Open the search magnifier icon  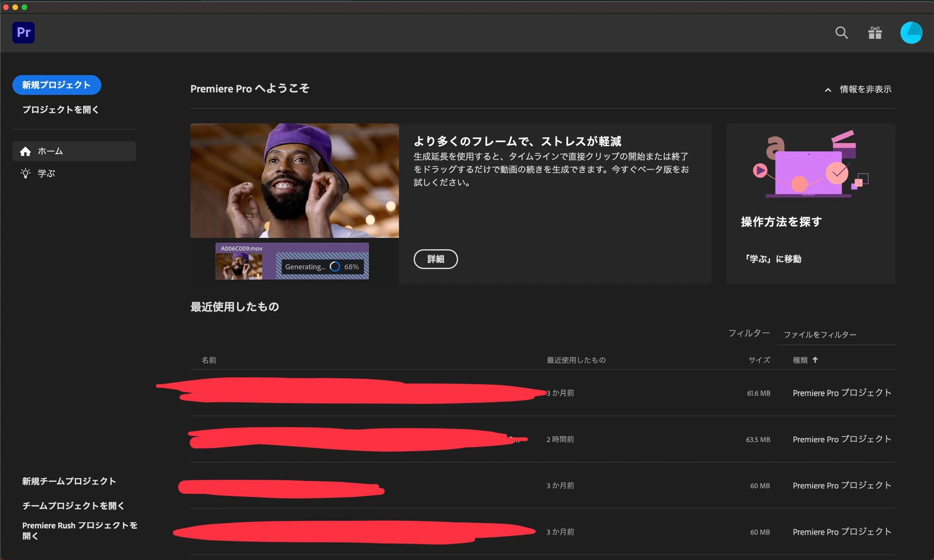(841, 32)
